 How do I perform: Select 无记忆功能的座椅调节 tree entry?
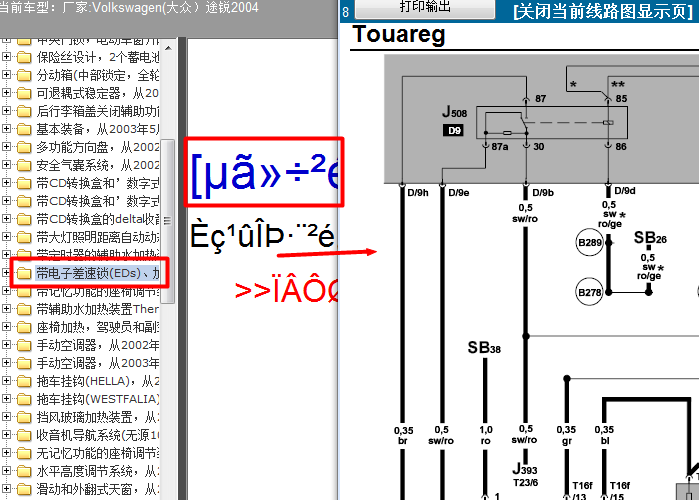(x=97, y=453)
